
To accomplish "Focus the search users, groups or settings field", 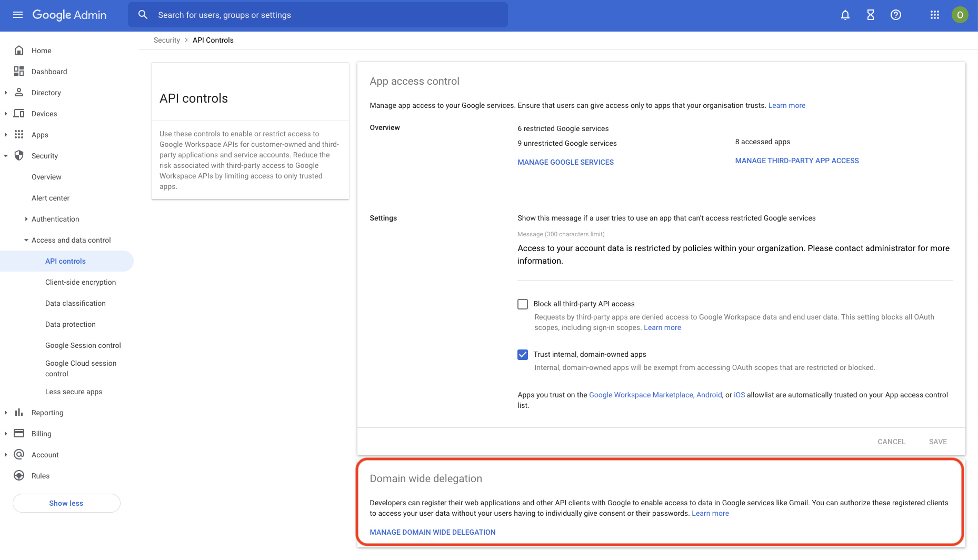I will (x=318, y=15).
